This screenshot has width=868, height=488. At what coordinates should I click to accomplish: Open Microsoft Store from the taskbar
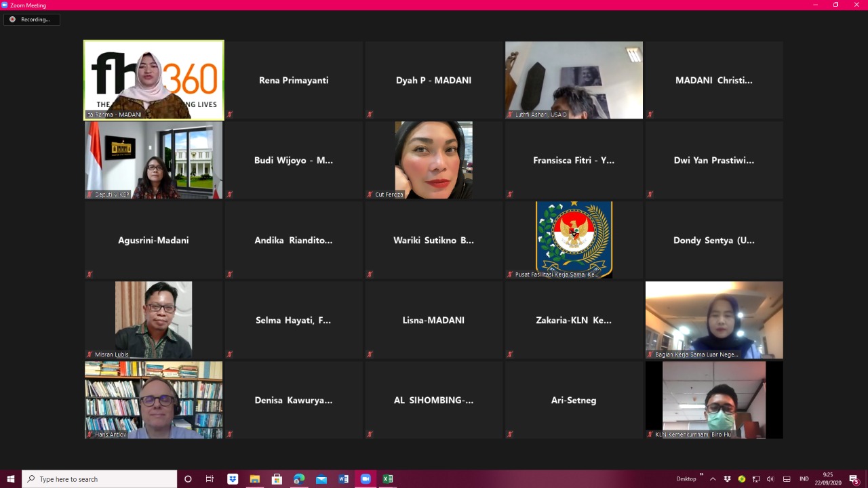coord(277,479)
